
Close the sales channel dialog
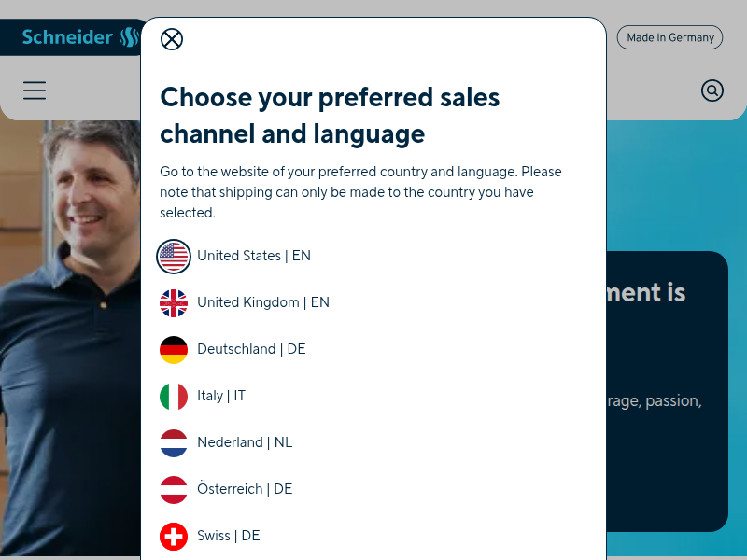coord(172,39)
